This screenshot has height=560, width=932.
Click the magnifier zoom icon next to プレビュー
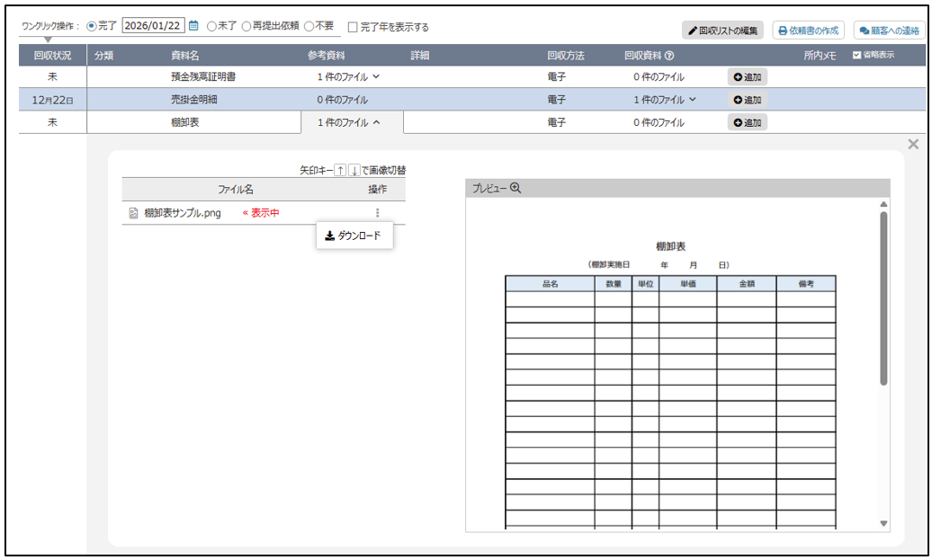point(515,188)
